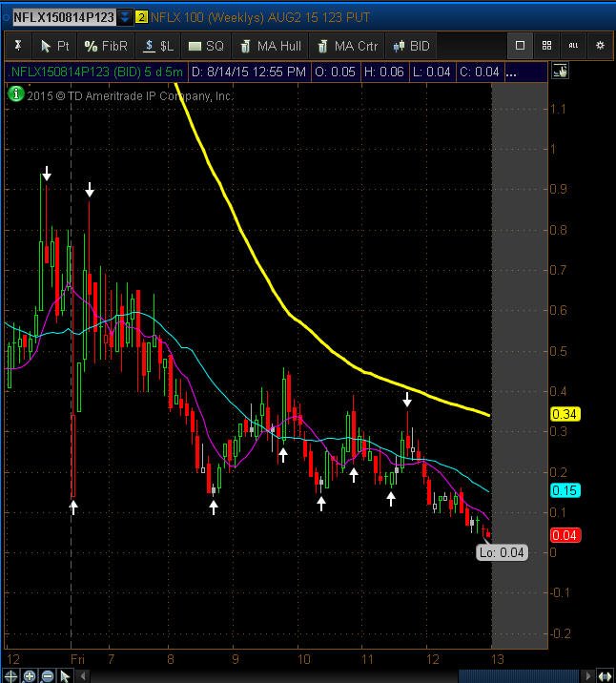The height and width of the screenshot is (683, 616).
Task: Add the MA Crtr study
Action: [347, 46]
